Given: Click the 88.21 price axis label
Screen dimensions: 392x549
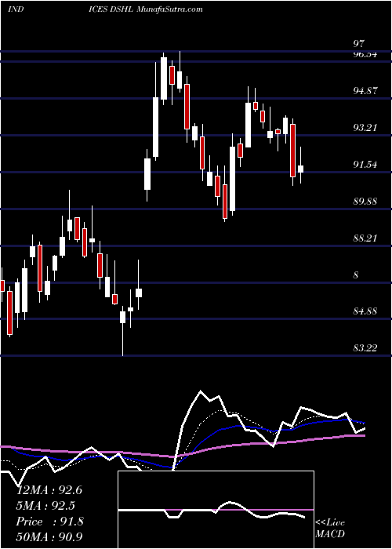Looking at the screenshot, I should pos(365,238).
